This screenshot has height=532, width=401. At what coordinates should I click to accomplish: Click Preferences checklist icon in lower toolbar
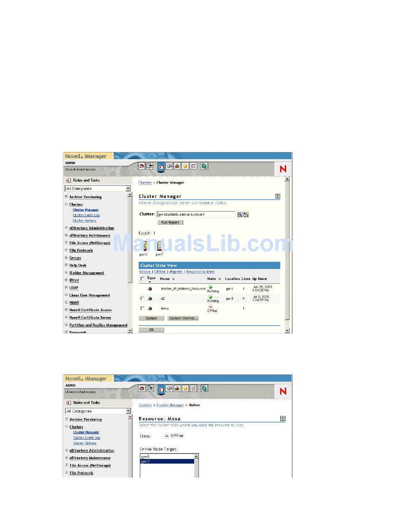(x=193, y=388)
